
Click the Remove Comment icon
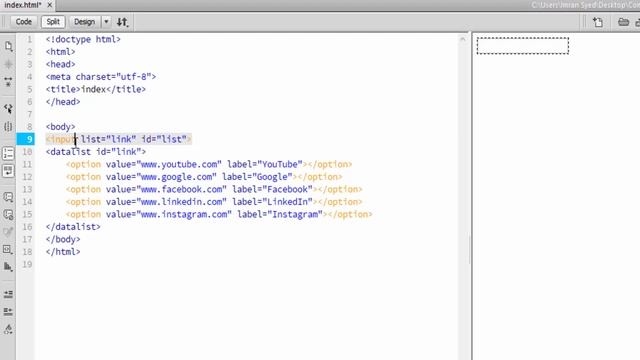(x=8, y=215)
